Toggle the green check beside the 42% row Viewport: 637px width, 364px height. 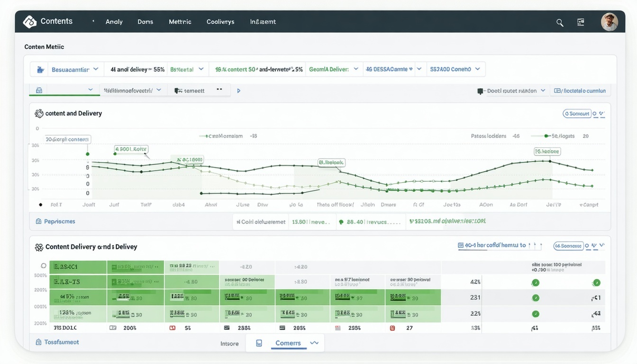tap(536, 282)
